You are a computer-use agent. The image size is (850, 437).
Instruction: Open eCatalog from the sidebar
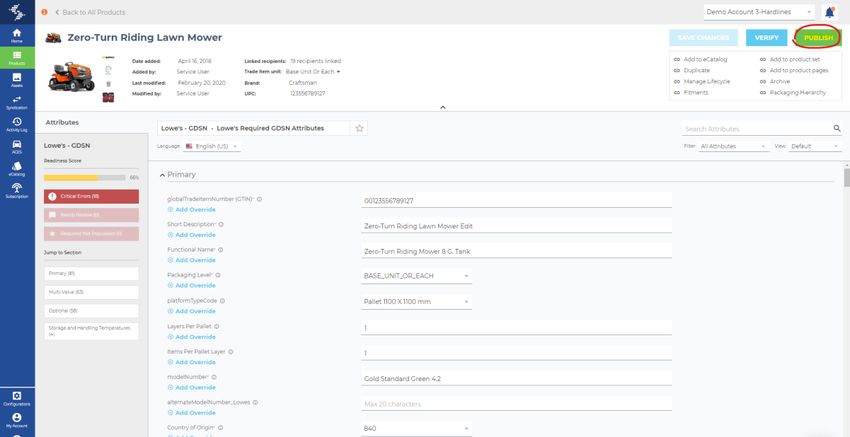tap(17, 169)
